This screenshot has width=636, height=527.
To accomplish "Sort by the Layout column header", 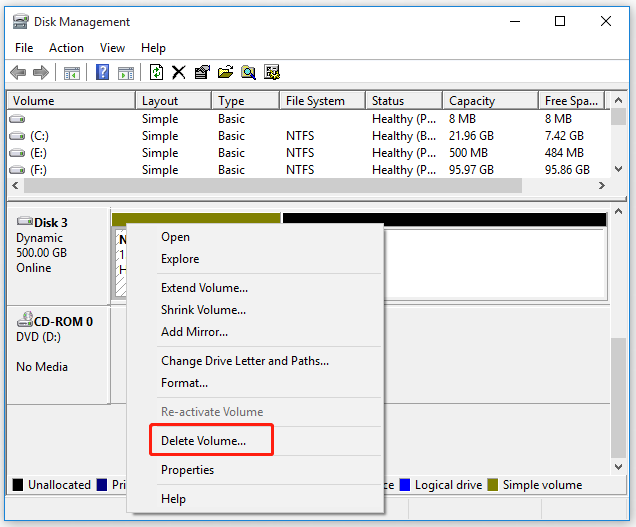I will (174, 101).
